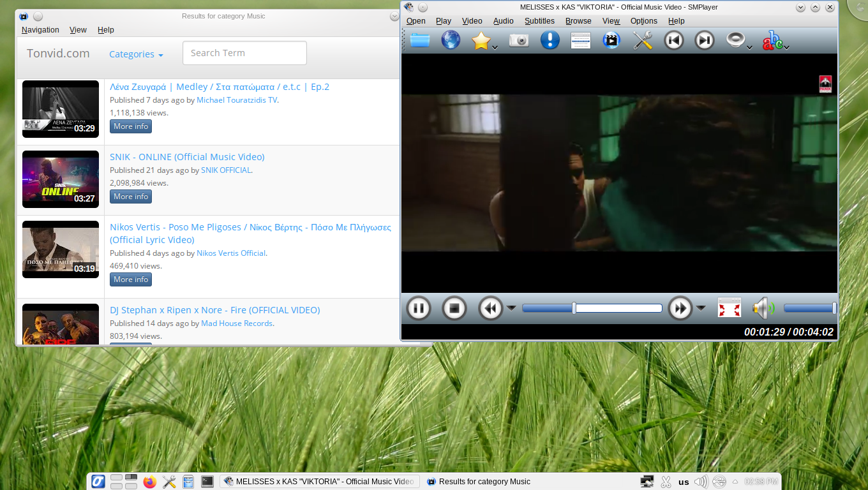Open SMPlayer preferences with the wrench icon
The height and width of the screenshot is (490, 868).
pos(643,40)
